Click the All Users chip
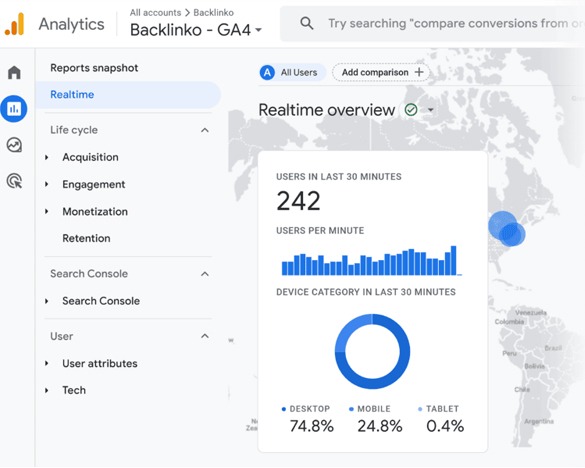 pyautogui.click(x=293, y=72)
